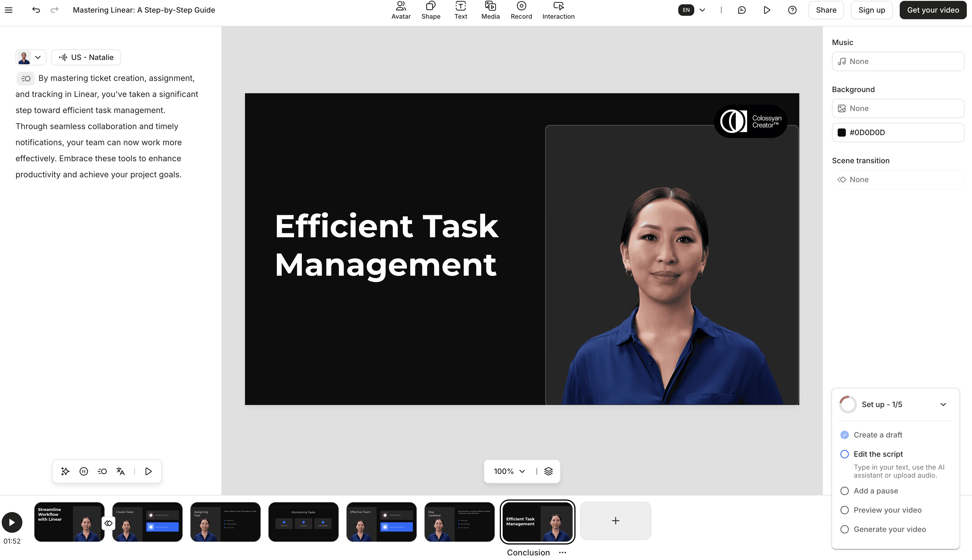This screenshot has width=972, height=560.
Task: Click the scene transition icon between first scenes
Action: (x=108, y=523)
